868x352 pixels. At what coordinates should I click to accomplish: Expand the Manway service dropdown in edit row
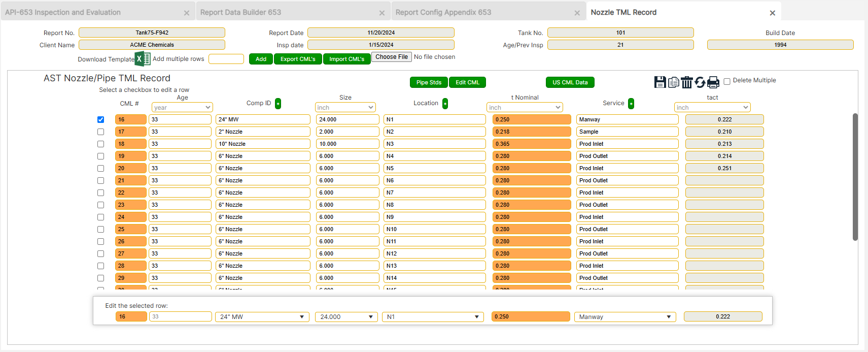coord(625,317)
